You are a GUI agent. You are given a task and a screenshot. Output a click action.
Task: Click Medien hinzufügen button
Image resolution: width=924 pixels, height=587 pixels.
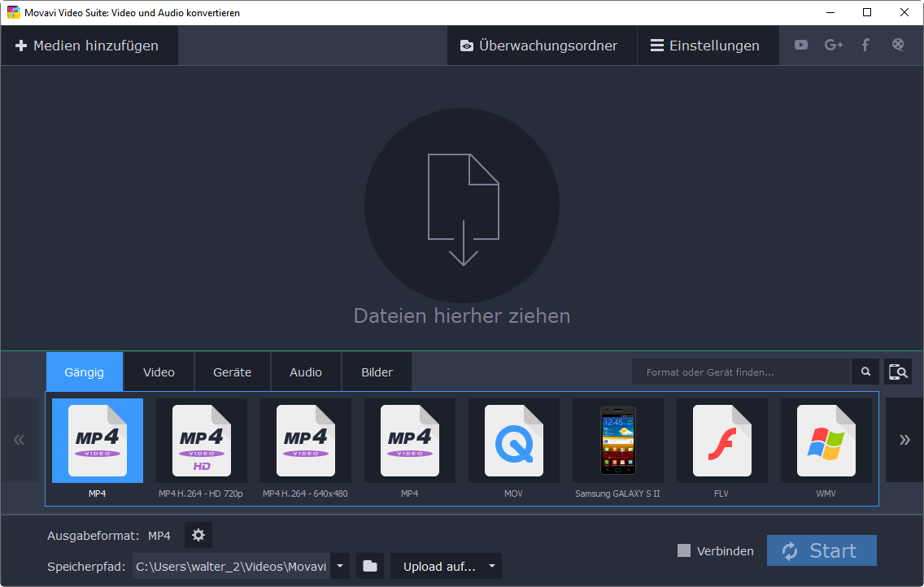pyautogui.click(x=88, y=46)
